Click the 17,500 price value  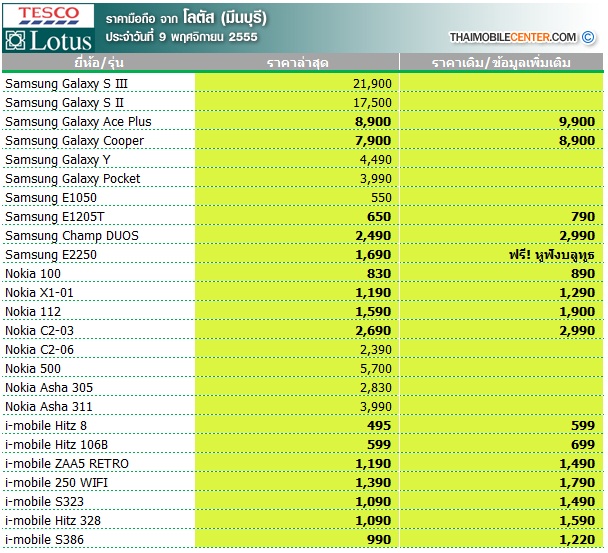[x=372, y=103]
